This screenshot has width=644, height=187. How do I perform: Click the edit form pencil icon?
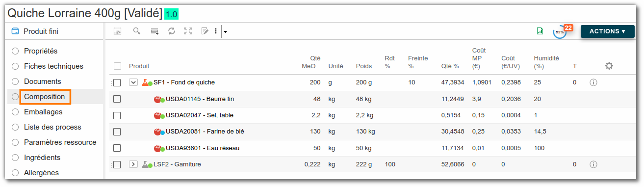tap(205, 31)
